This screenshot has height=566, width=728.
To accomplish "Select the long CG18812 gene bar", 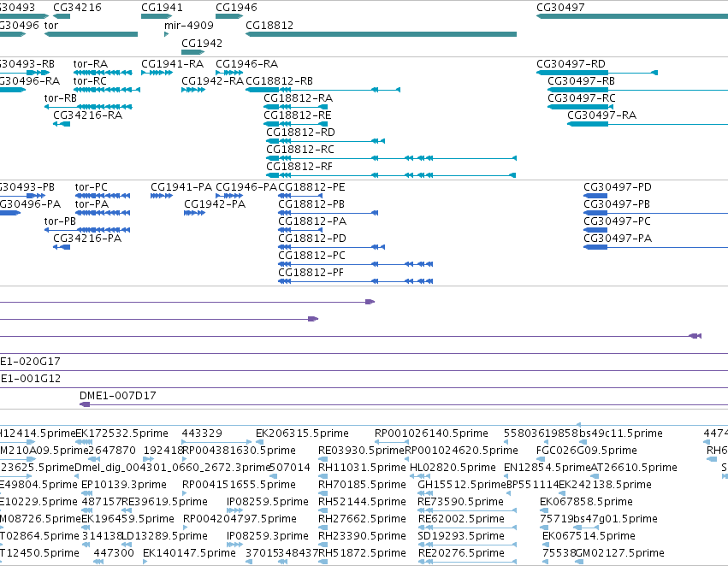I will pos(381,34).
